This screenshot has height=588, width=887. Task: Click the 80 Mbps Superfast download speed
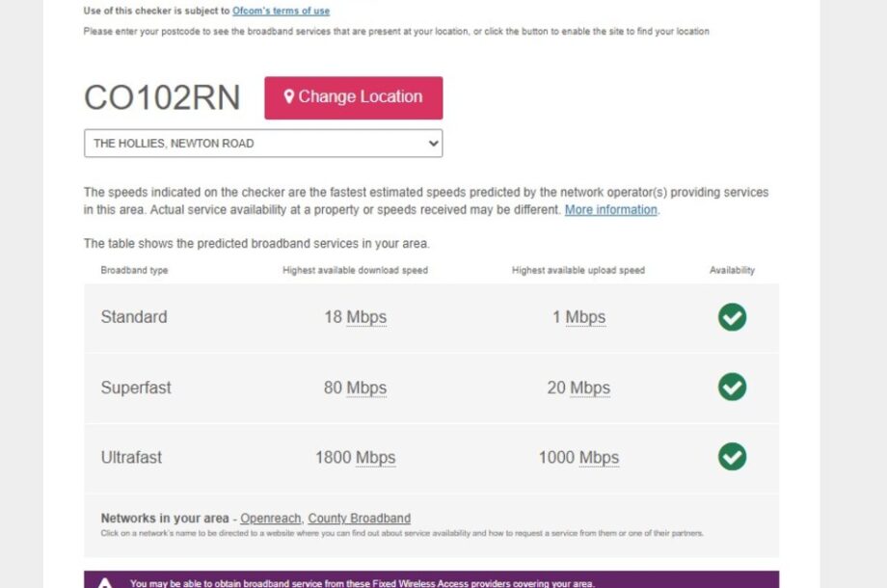(355, 388)
